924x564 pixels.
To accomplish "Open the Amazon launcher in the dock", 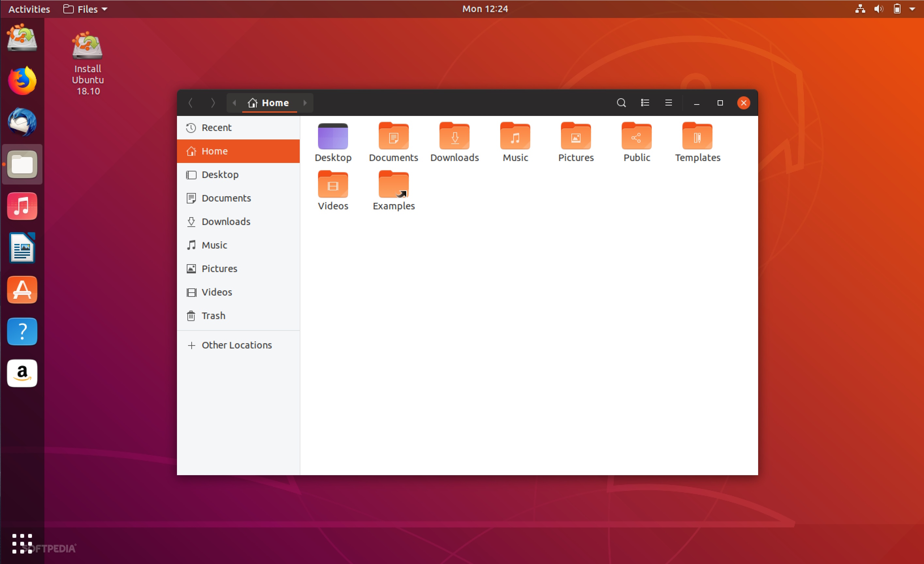I will point(22,373).
